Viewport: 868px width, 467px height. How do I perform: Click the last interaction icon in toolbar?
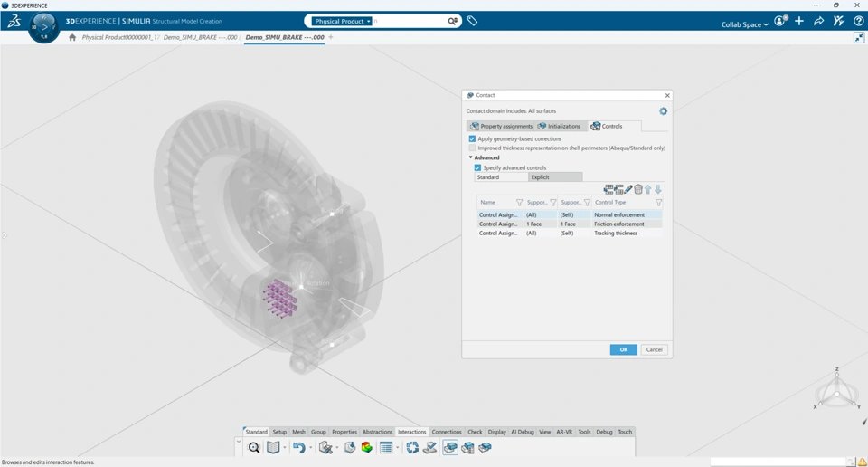click(485, 448)
